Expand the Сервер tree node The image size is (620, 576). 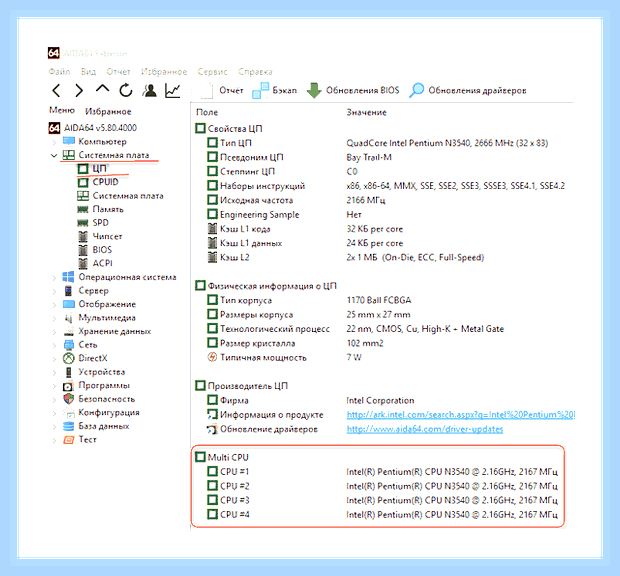[x=54, y=291]
